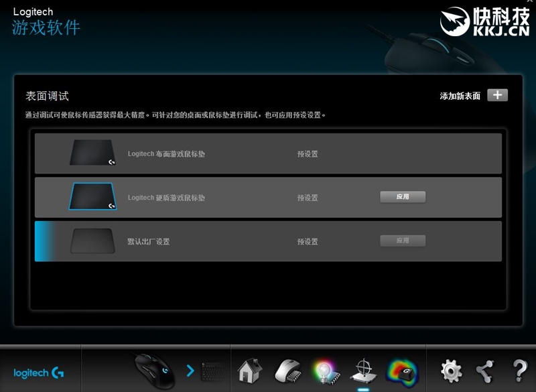
Task: Open the input analysis heatmap icon
Action: coord(402,370)
